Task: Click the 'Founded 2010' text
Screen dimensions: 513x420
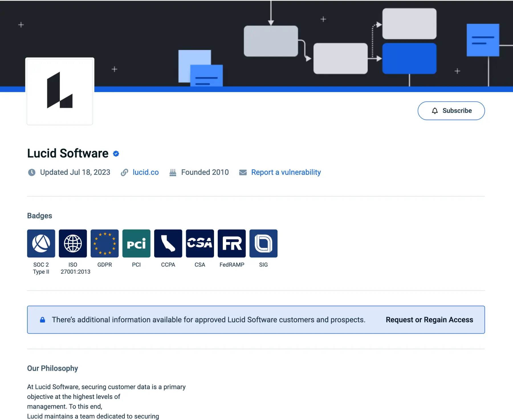Action: pos(205,172)
